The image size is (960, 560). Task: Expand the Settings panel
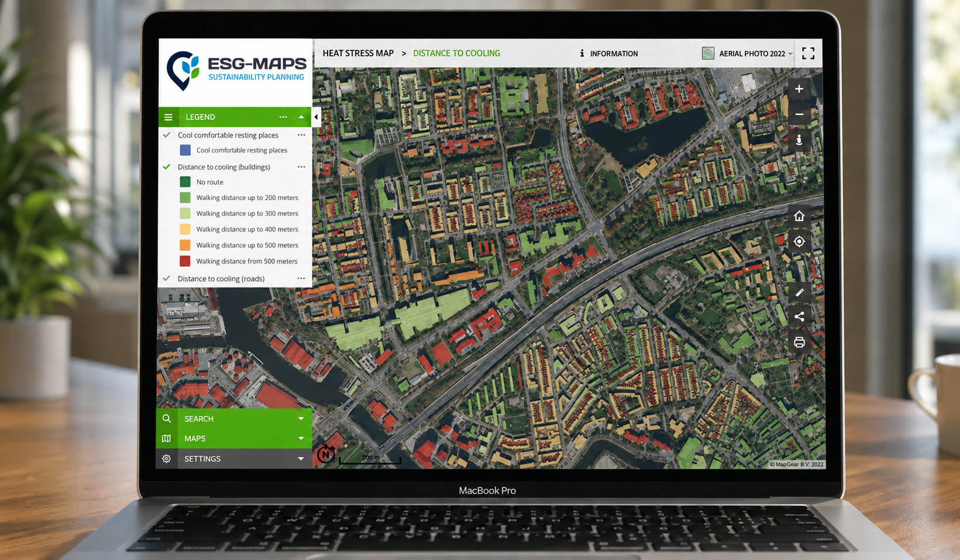tap(234, 459)
